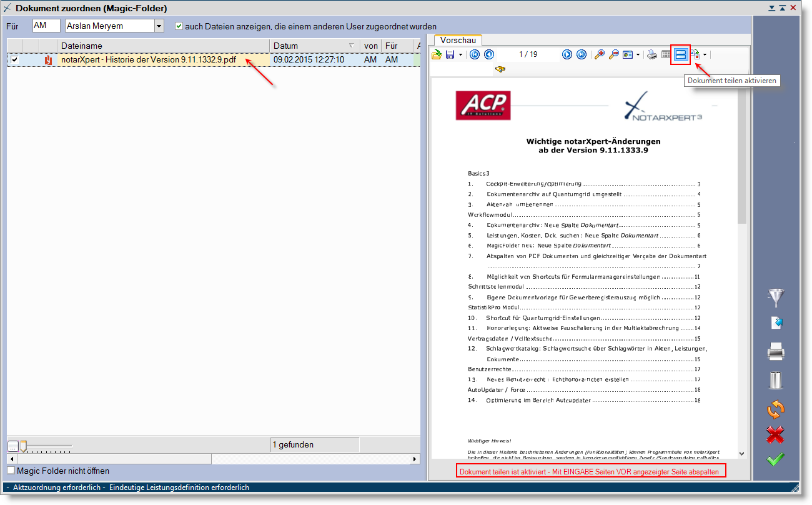
Task: Click the 'AutoUpdater / Force' contents line
Action: click(497, 389)
